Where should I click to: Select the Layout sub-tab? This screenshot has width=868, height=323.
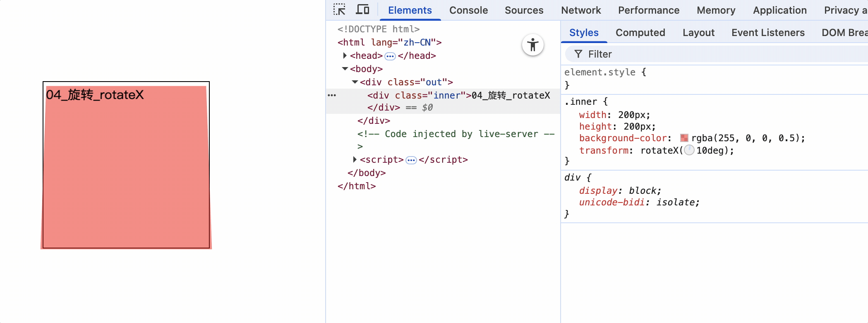point(699,32)
